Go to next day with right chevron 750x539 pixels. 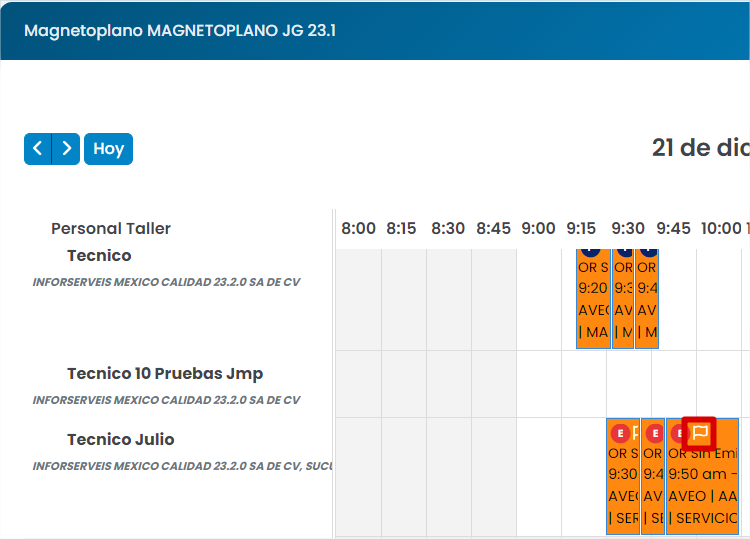(66, 149)
